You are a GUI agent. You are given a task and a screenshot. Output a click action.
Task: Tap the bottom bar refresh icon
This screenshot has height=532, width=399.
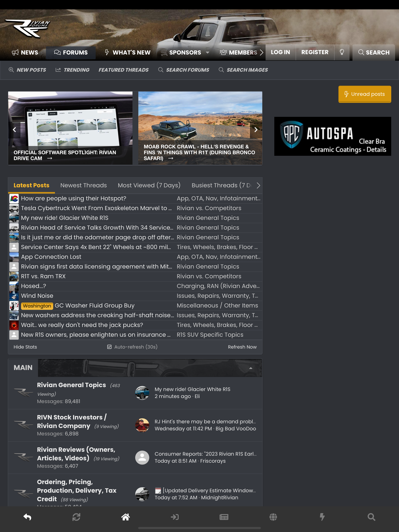point(76,517)
